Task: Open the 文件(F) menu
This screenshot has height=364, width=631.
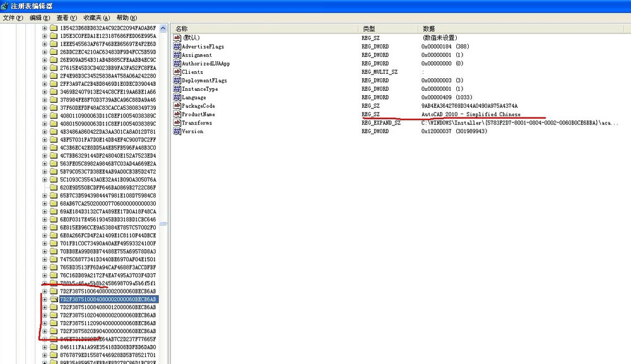Action: click(13, 18)
